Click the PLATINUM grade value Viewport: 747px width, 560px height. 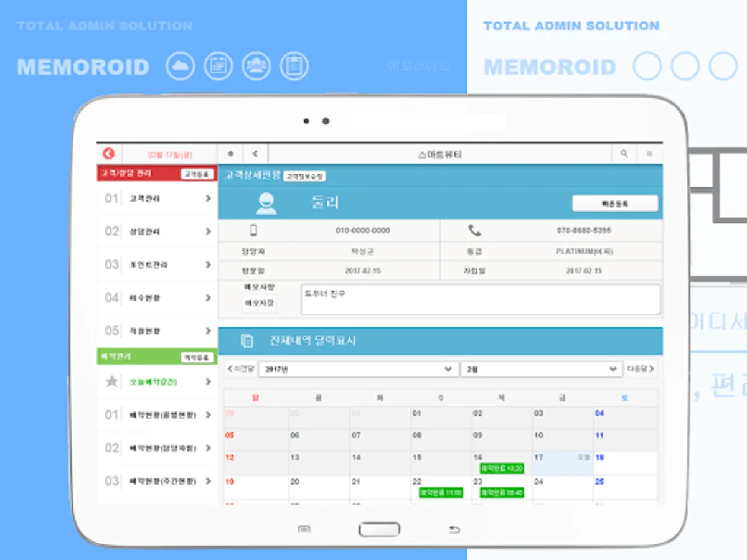click(584, 252)
